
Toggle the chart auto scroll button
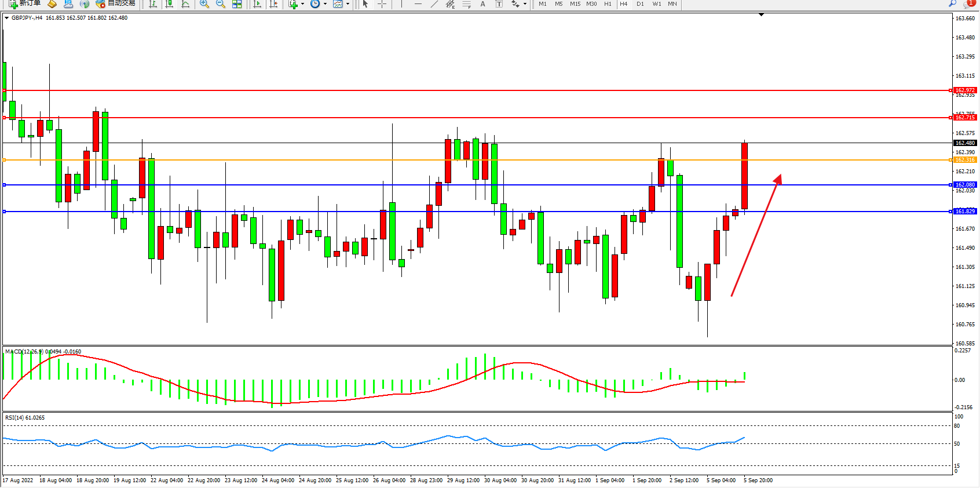click(x=257, y=3)
